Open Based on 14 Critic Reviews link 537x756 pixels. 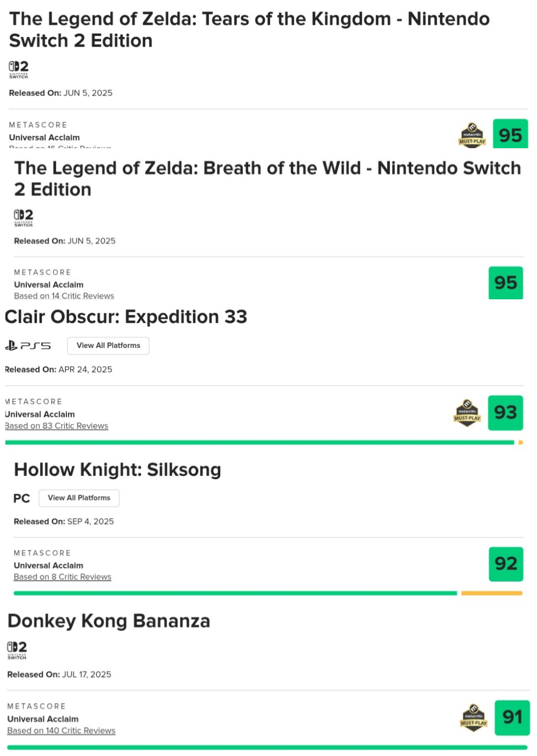64,296
